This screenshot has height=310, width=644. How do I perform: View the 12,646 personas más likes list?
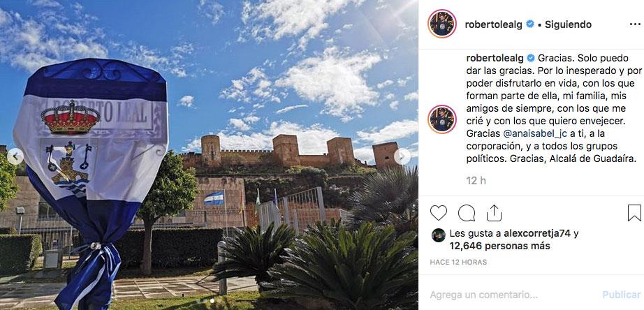tap(499, 246)
